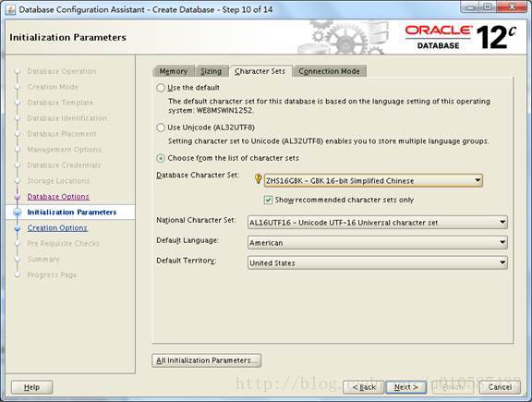Click the Pre Requisite Checks step

tap(63, 244)
